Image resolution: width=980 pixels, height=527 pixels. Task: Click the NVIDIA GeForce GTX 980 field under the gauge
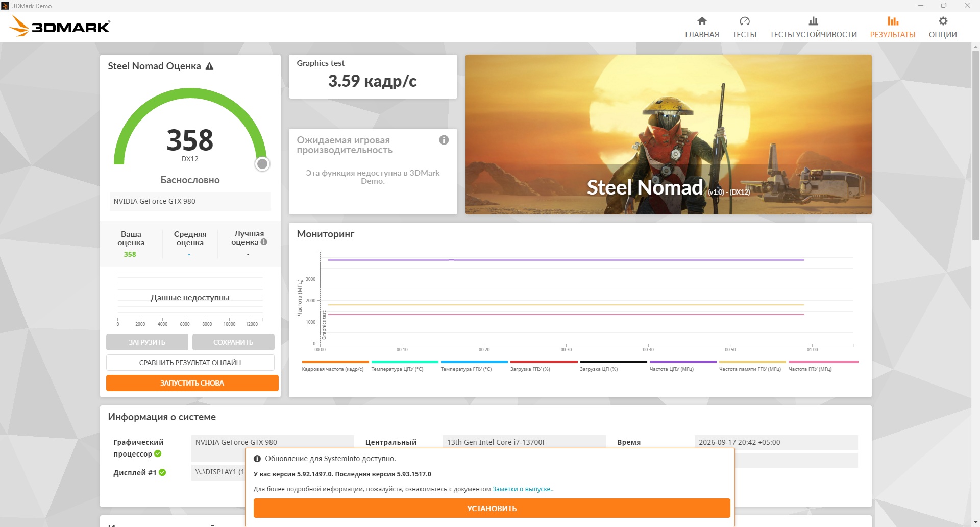click(190, 201)
